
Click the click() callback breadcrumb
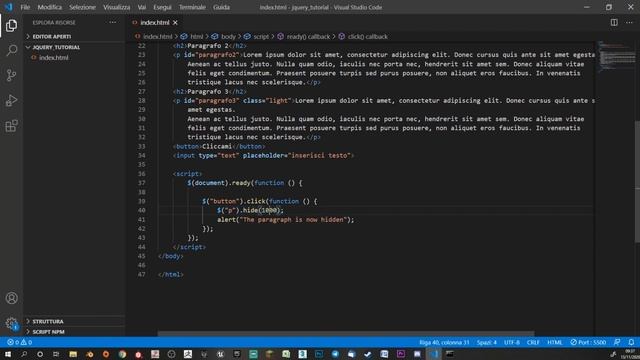pyautogui.click(x=367, y=37)
